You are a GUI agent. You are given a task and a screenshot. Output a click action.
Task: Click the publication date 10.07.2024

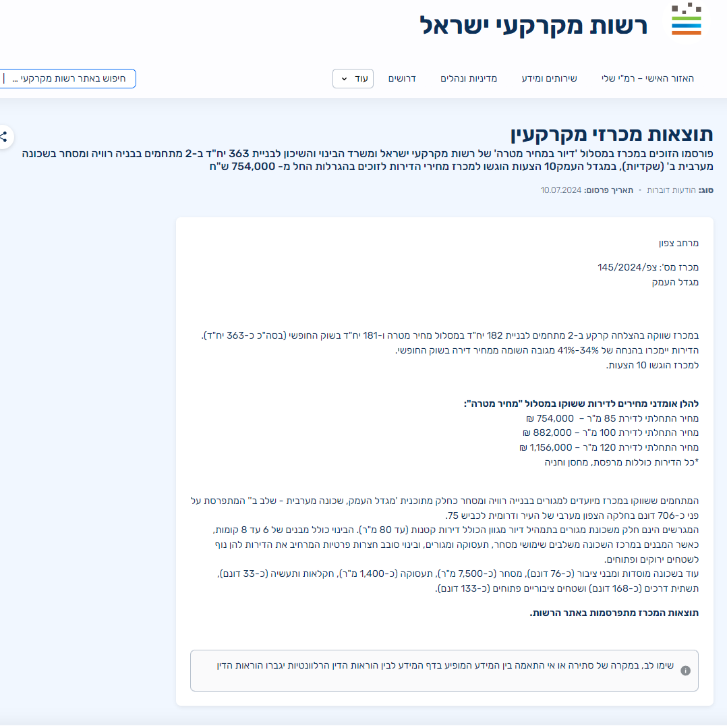pos(561,190)
